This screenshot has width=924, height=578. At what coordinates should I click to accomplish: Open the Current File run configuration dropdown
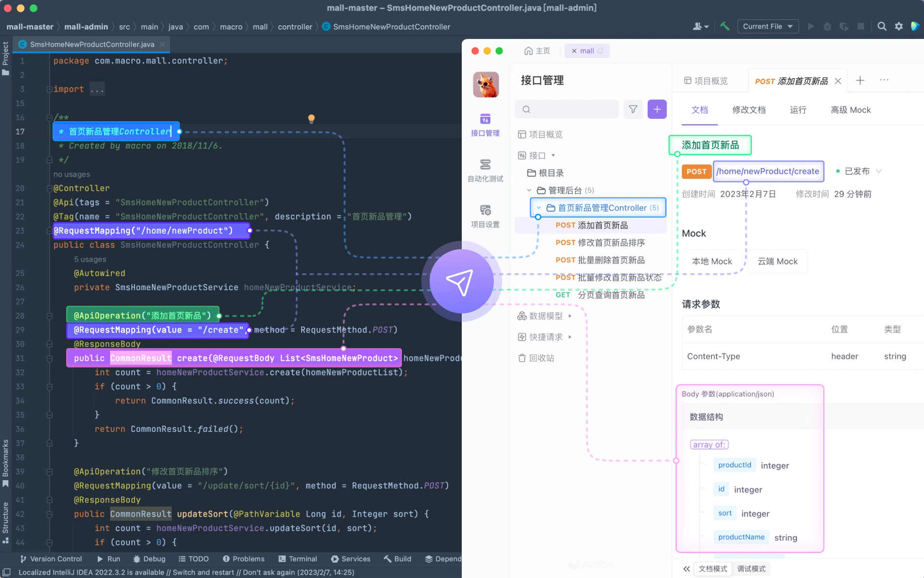[x=768, y=26]
